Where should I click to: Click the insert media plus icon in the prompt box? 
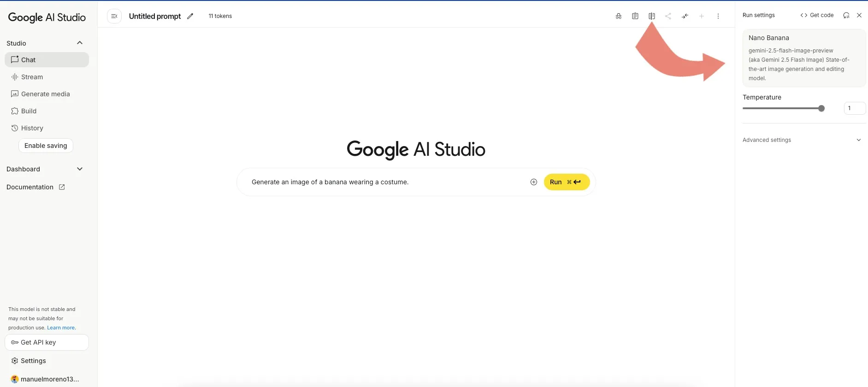pos(534,182)
